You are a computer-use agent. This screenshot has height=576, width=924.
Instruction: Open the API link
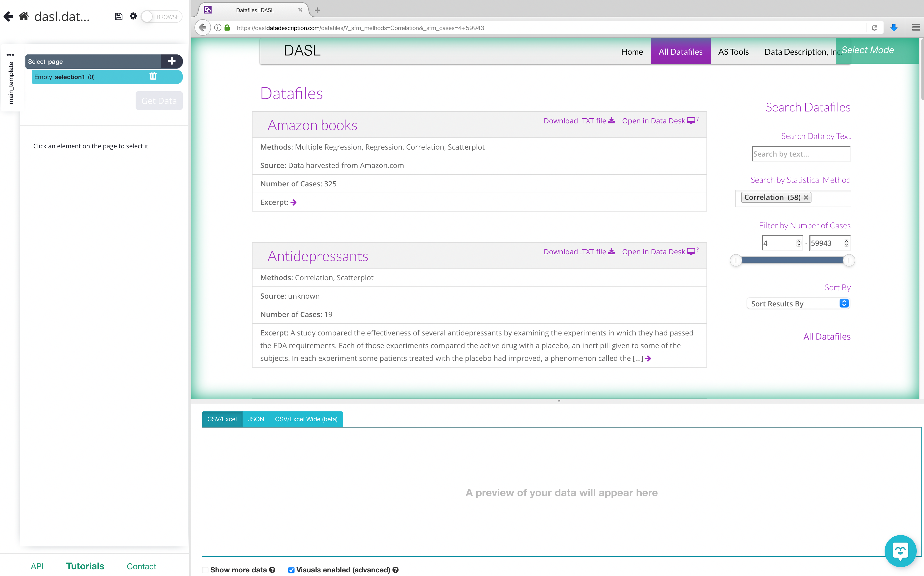coord(37,566)
